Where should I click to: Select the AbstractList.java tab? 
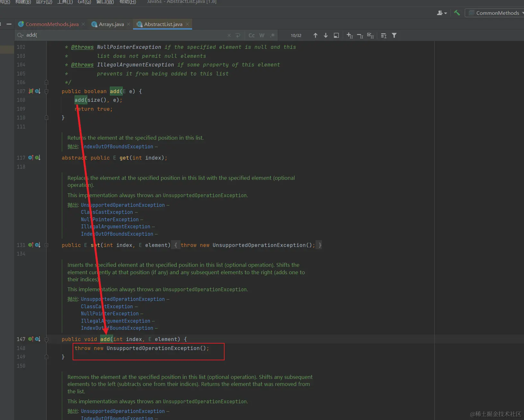click(x=163, y=24)
